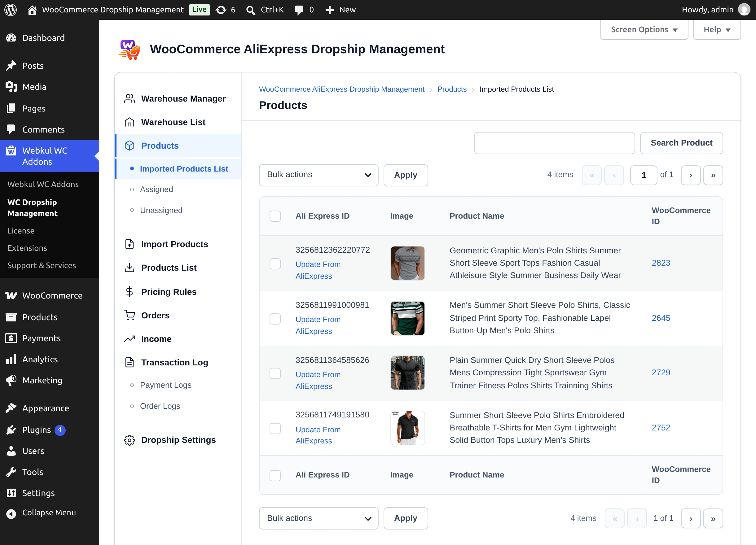Click the Warehouse List house icon
Viewport: 756px width, 545px height.
129,122
